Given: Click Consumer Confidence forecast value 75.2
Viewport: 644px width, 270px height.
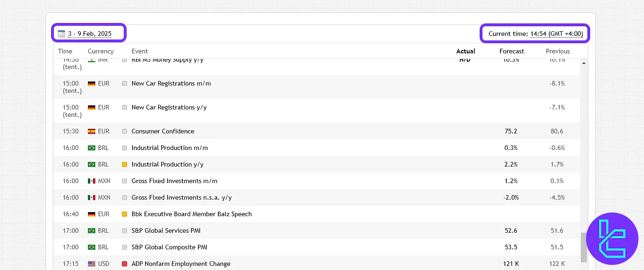Looking at the screenshot, I should click(x=511, y=131).
